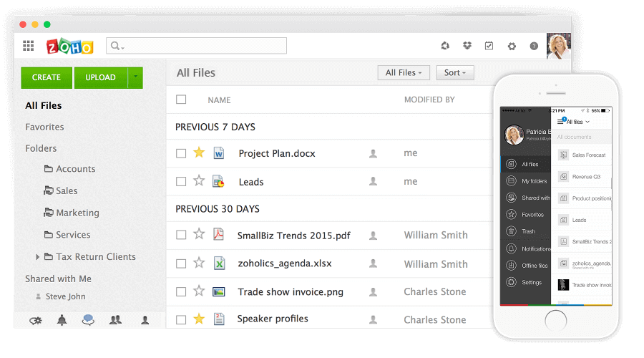Open settings gear in top bar
The image size is (644, 358).
coord(512,47)
